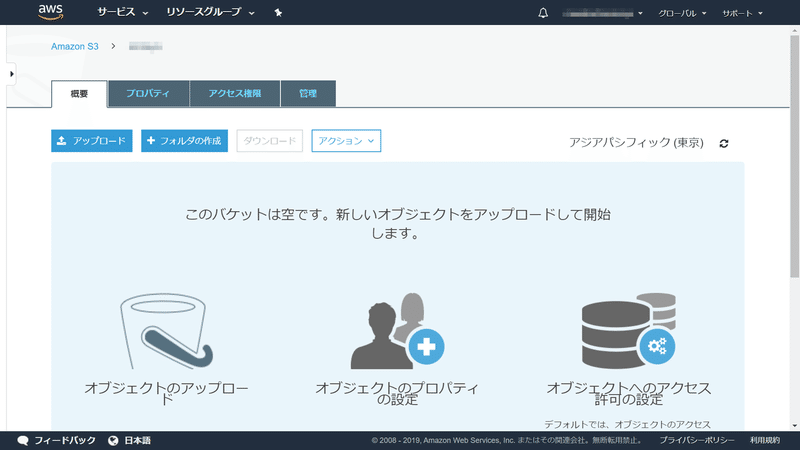Click the アップロード button
Screen dimensions: 800x450
click(92, 141)
